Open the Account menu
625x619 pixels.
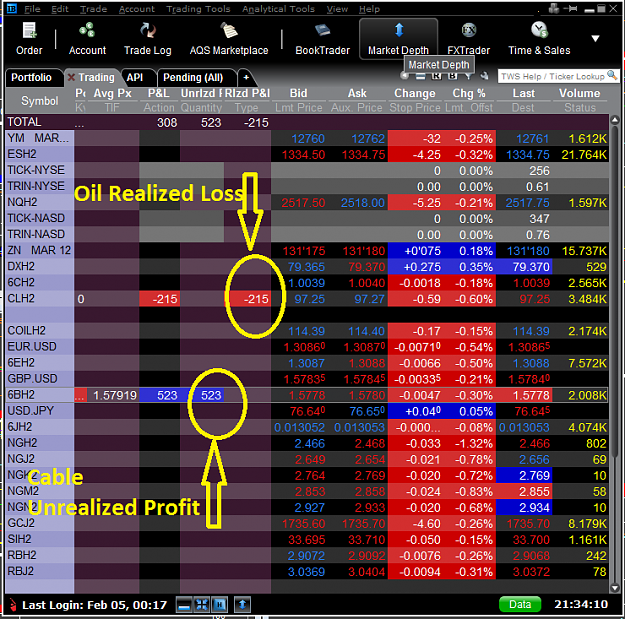pyautogui.click(x=136, y=9)
